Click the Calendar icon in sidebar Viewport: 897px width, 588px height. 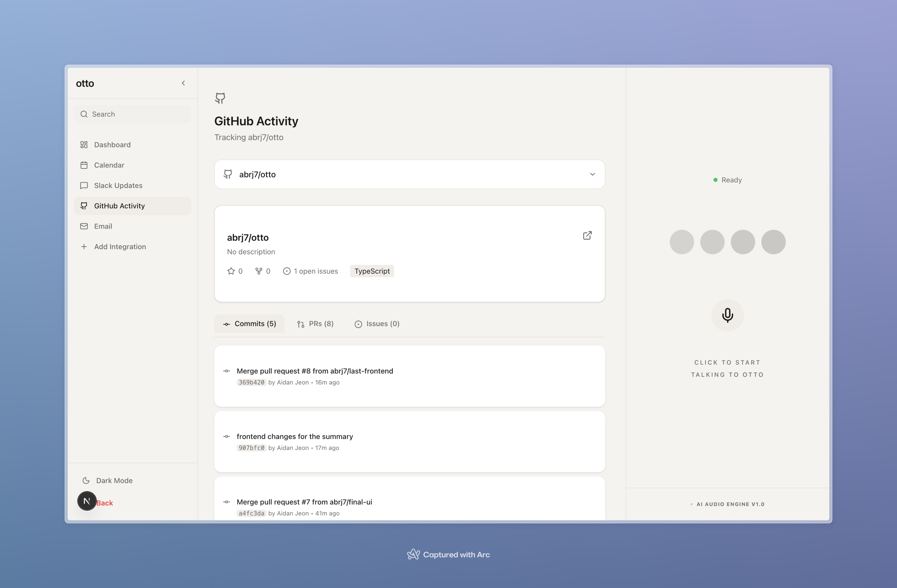(x=84, y=165)
